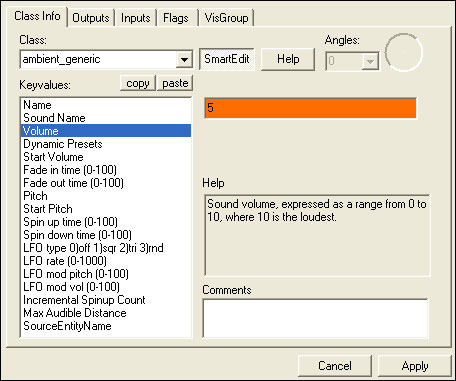
Task: Select the highlighted Volume keyvalue
Action: [106, 131]
